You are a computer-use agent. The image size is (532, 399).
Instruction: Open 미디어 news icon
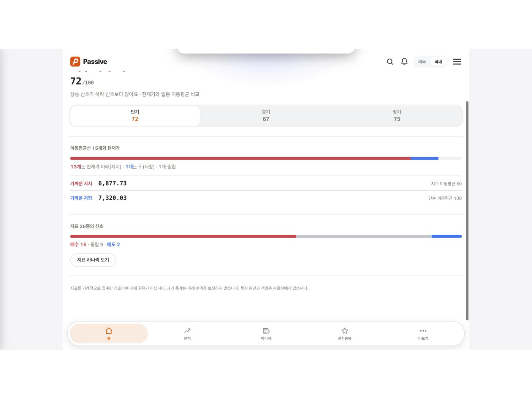266,331
